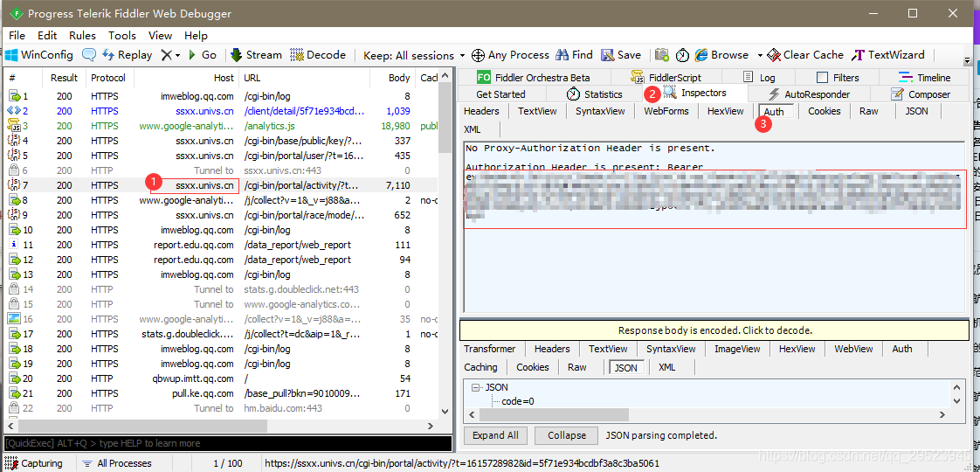Click the JS icon of session 3
980x472 pixels.
(x=14, y=126)
